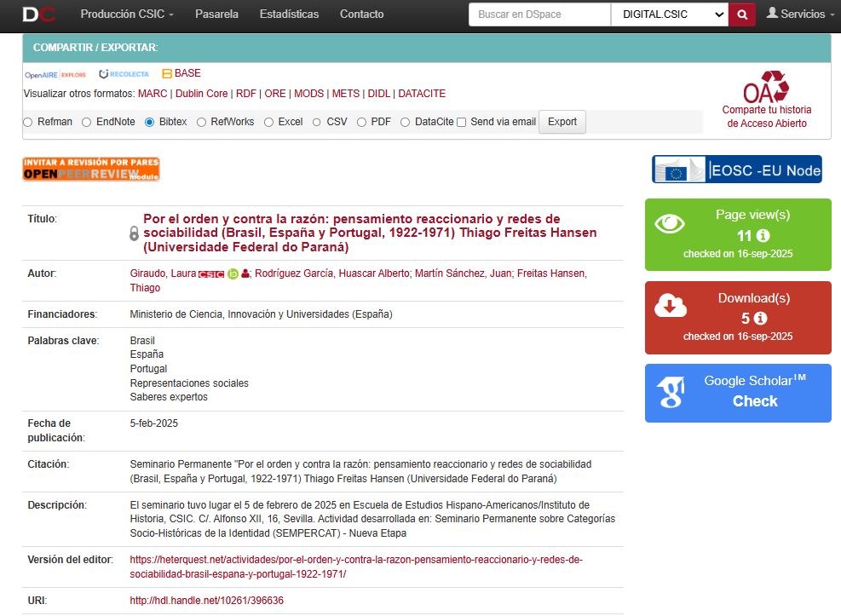Open the Comparte tu historia de Acceso Abierto link

tap(767, 117)
